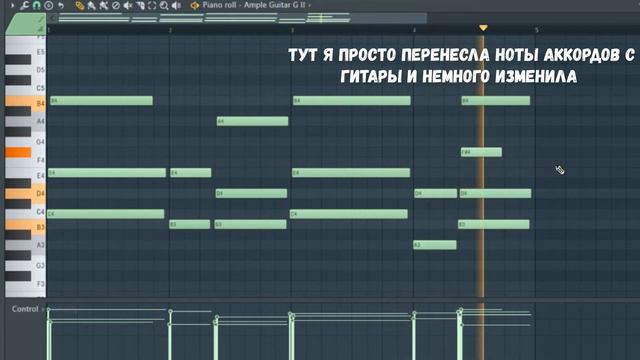
Task: Click bar 3 on the timeline ruler
Action: click(x=292, y=30)
